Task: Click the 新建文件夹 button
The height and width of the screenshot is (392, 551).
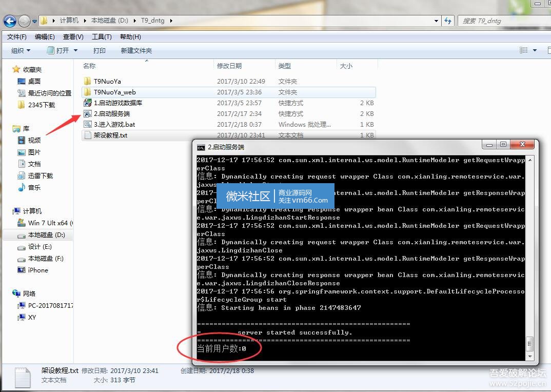Action: click(136, 50)
